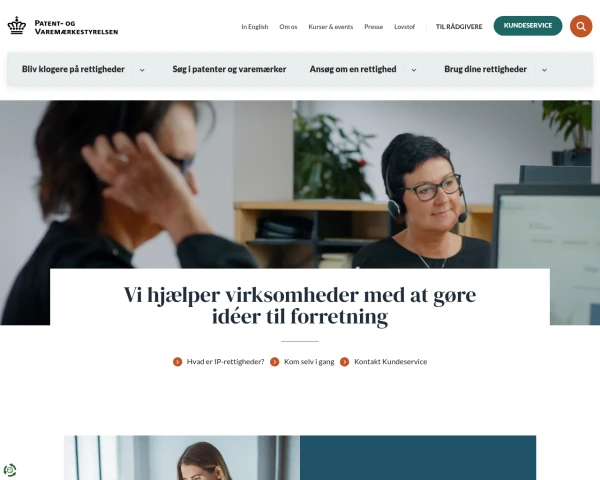Expand the Ansøg om en rettighed chevron
Image resolution: width=600 pixels, height=480 pixels.
pos(414,70)
